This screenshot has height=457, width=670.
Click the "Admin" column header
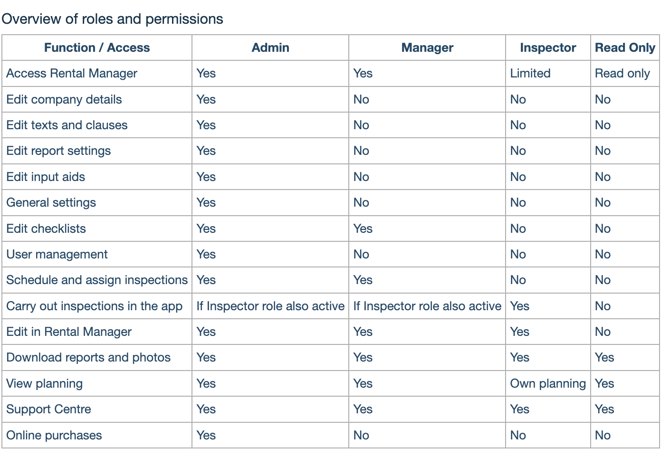270,47
